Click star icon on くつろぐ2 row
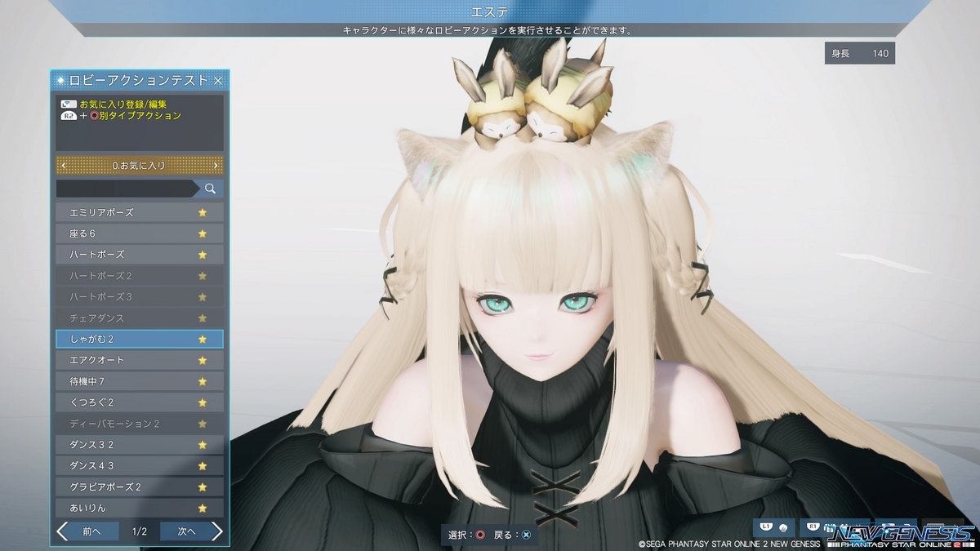Viewport: 980px width, 551px height. pos(203,402)
